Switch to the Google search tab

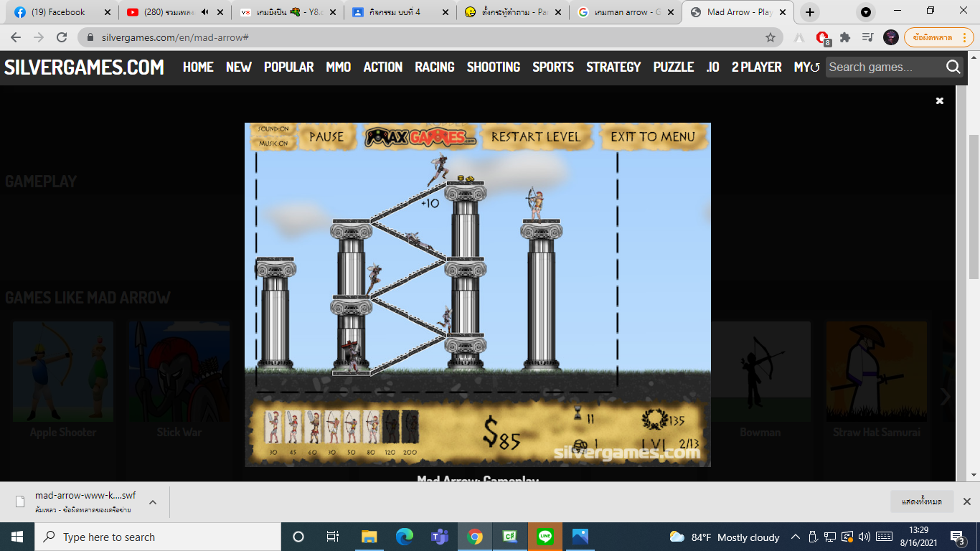point(626,12)
